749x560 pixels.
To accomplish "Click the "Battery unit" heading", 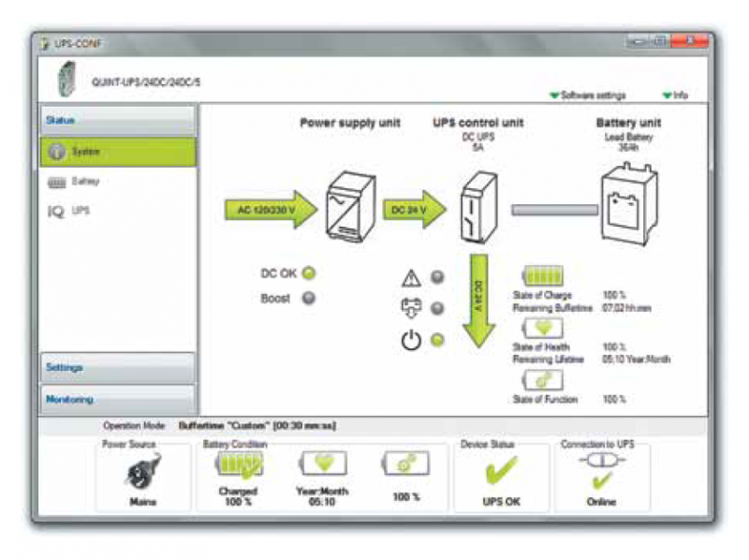I will coord(628,123).
